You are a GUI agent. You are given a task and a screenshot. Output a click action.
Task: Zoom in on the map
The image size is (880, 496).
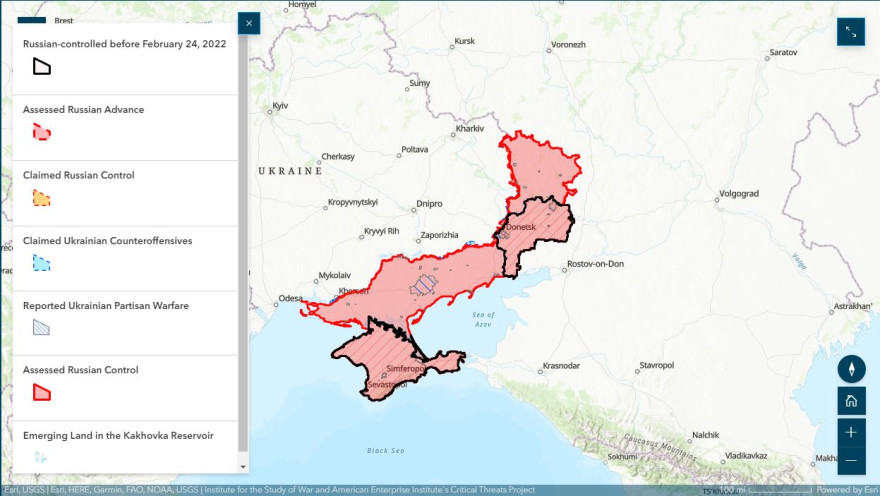point(851,432)
